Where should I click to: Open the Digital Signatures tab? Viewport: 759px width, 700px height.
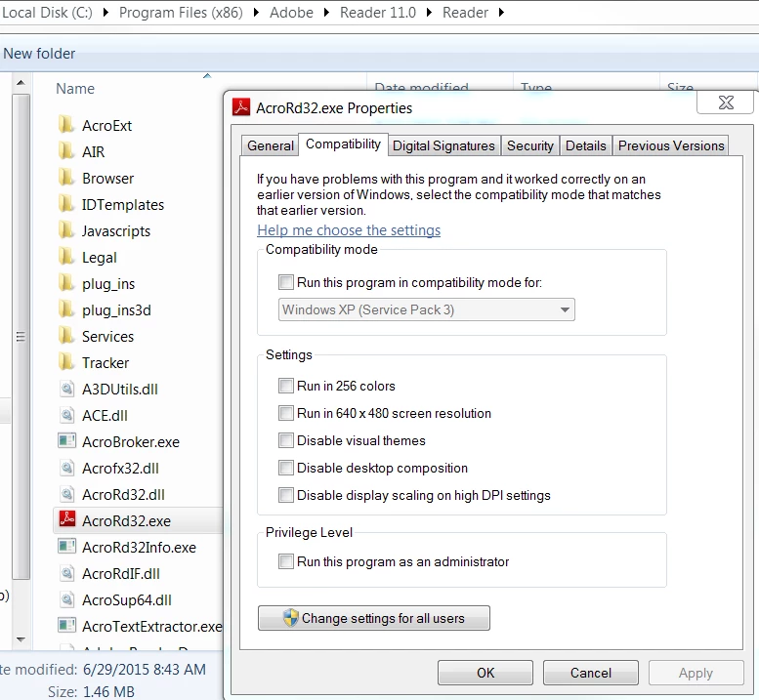tap(443, 145)
